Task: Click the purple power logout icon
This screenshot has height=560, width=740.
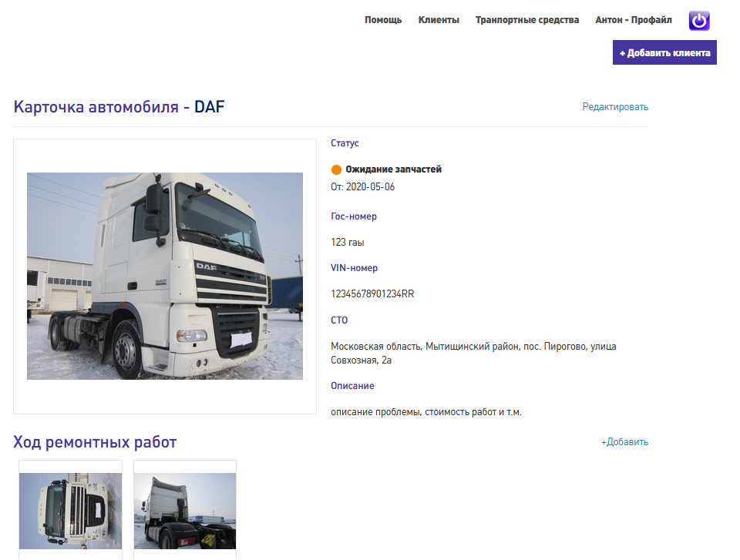Action: [699, 20]
